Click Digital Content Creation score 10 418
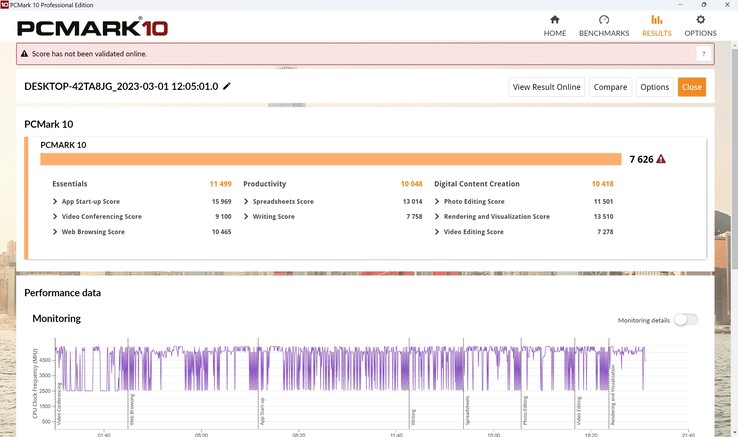 point(602,184)
